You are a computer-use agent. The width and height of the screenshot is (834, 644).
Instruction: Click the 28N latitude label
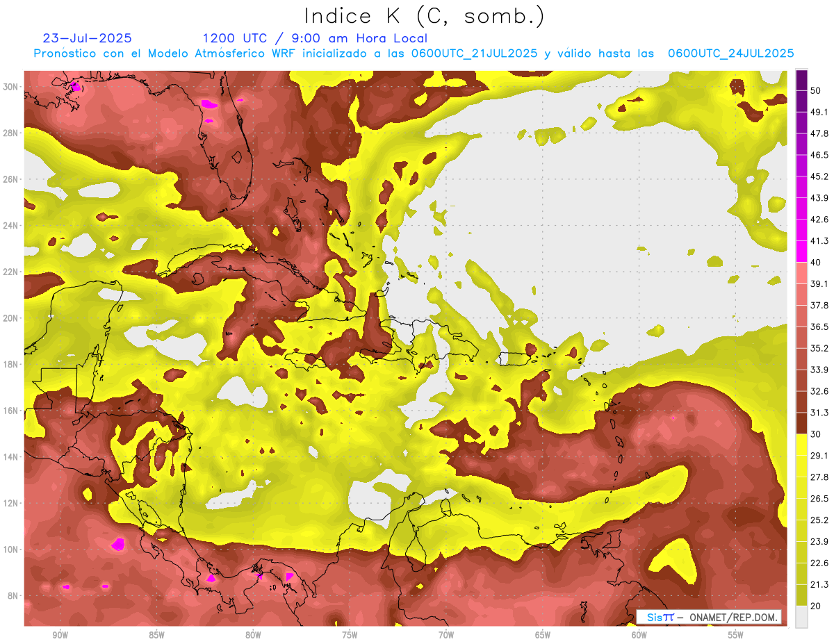click(x=10, y=133)
